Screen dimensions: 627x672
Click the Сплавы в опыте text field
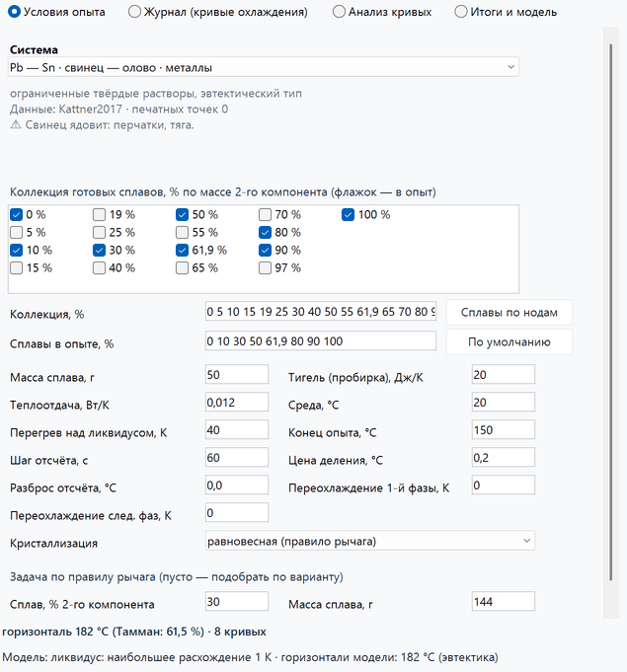click(321, 341)
